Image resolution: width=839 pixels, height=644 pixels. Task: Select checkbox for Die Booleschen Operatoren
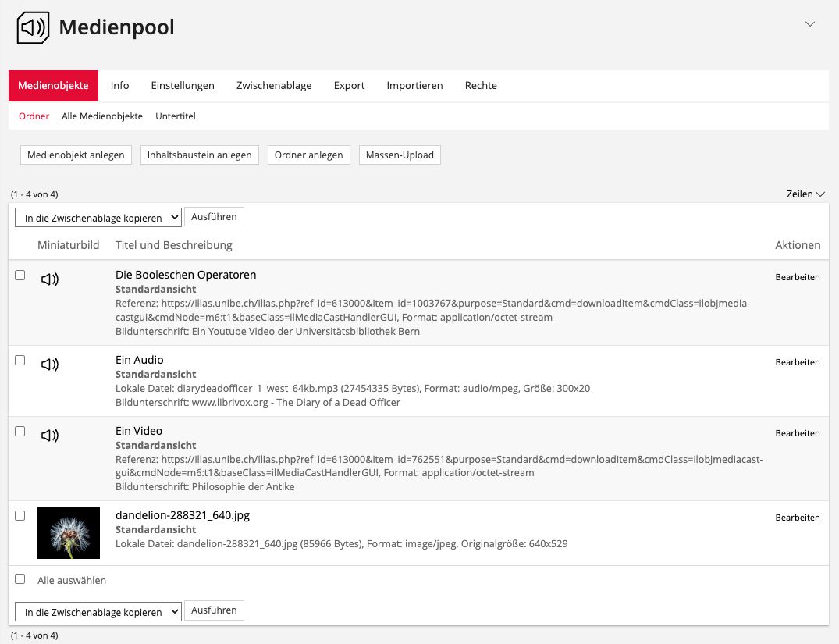point(20,275)
